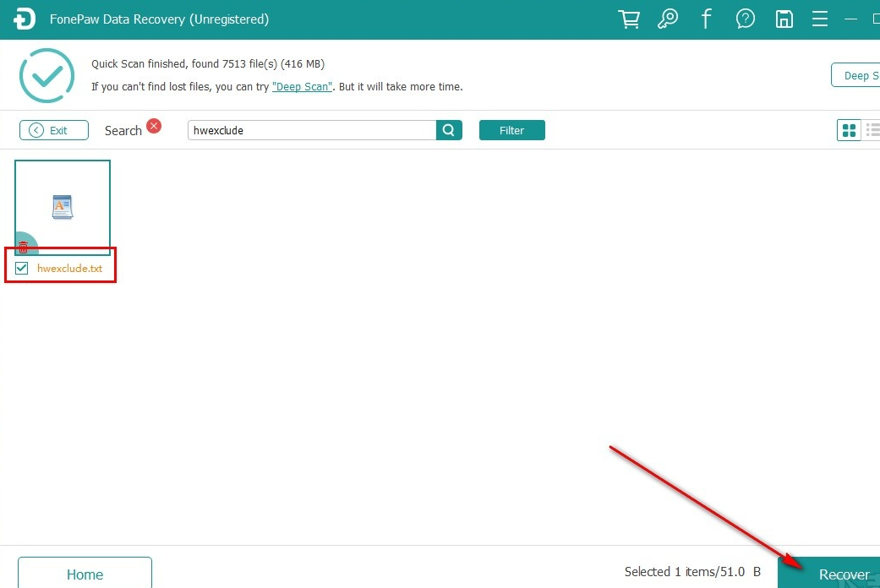
Task: Click the Deep Scan link
Action: [303, 86]
